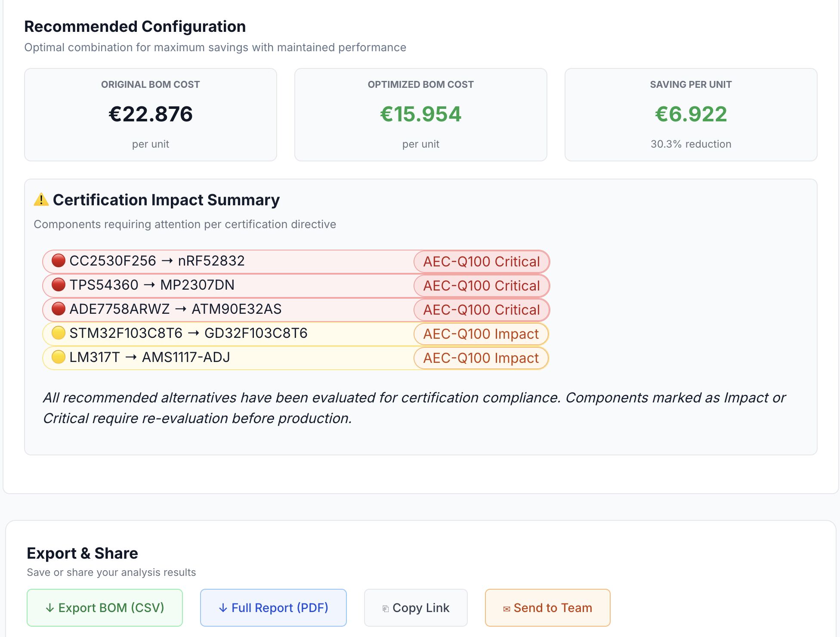The width and height of the screenshot is (840, 637).
Task: Click the 30.3% reduction text
Action: coord(691,144)
